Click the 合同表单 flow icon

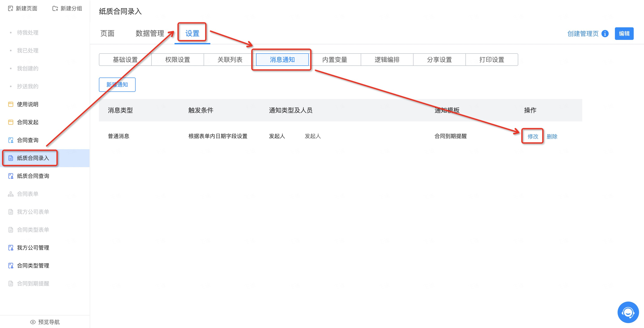coord(11,194)
